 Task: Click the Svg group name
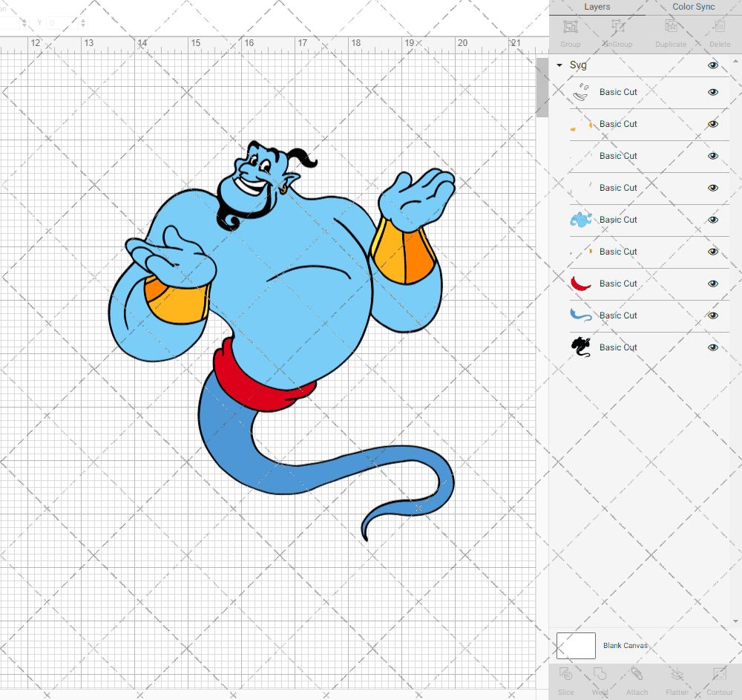point(578,65)
